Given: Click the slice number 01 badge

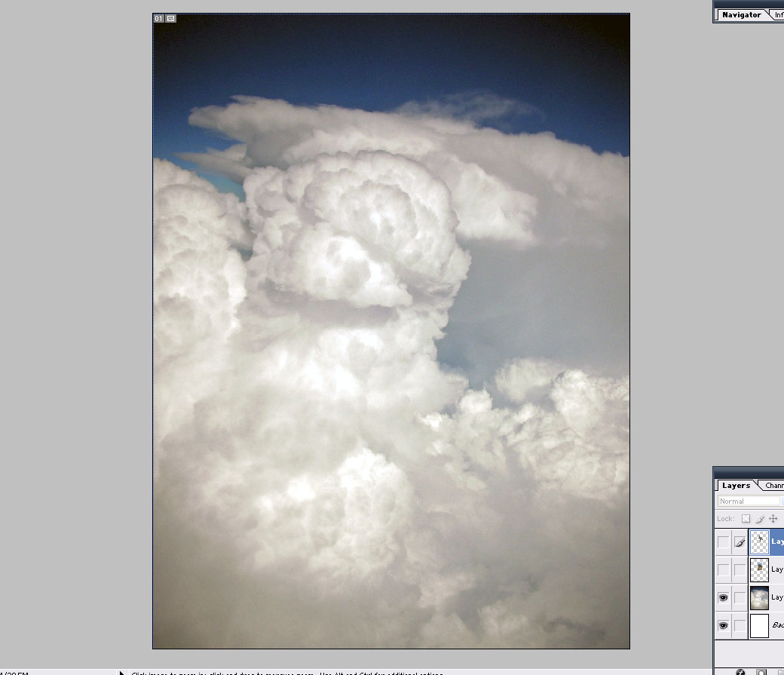Looking at the screenshot, I should click(x=158, y=19).
